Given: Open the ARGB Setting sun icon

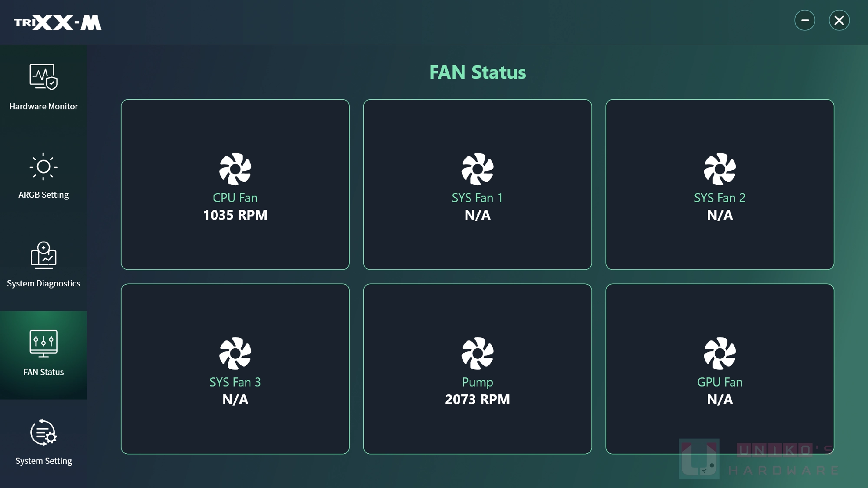Looking at the screenshot, I should (x=43, y=167).
